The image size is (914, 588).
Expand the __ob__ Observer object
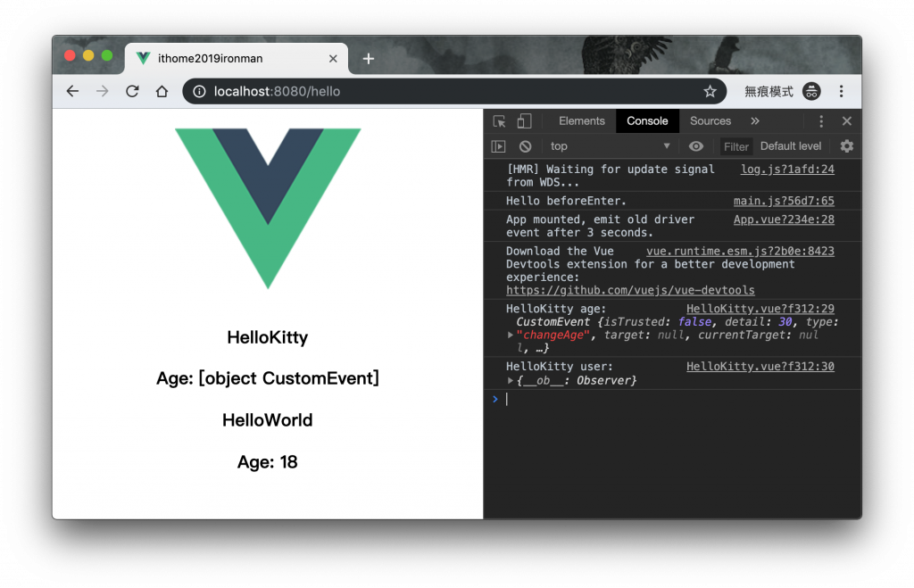(510, 380)
